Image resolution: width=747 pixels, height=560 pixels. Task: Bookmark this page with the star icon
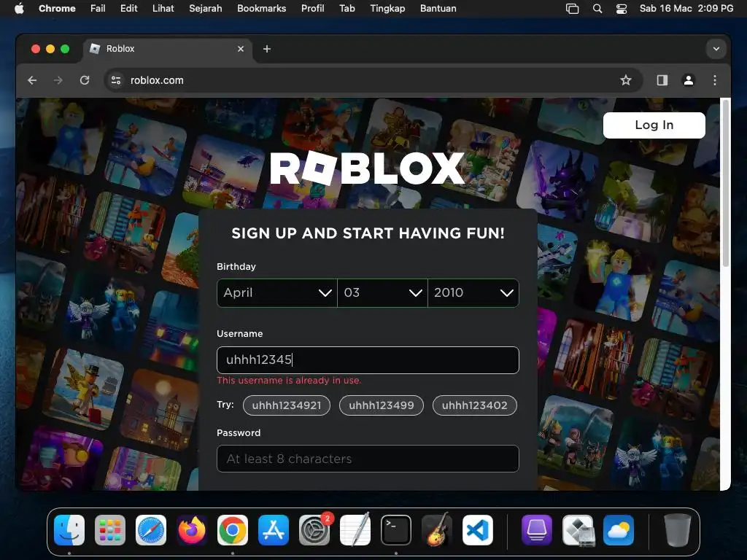click(625, 80)
